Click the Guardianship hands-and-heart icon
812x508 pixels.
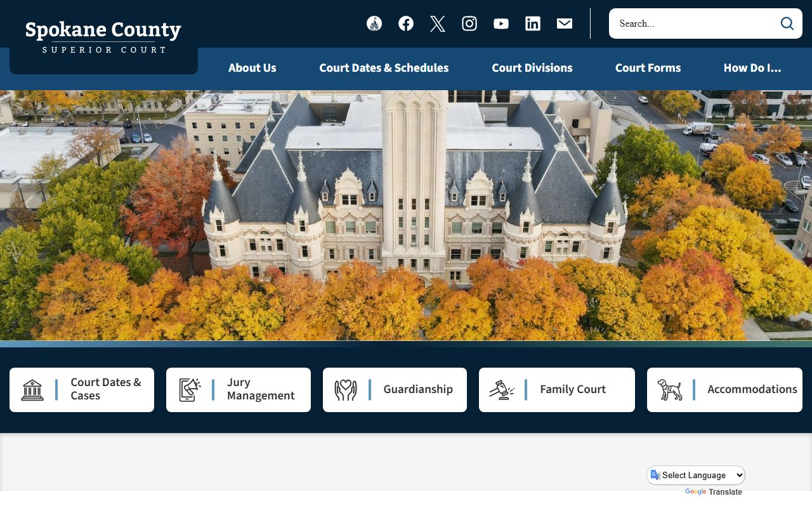click(x=346, y=390)
